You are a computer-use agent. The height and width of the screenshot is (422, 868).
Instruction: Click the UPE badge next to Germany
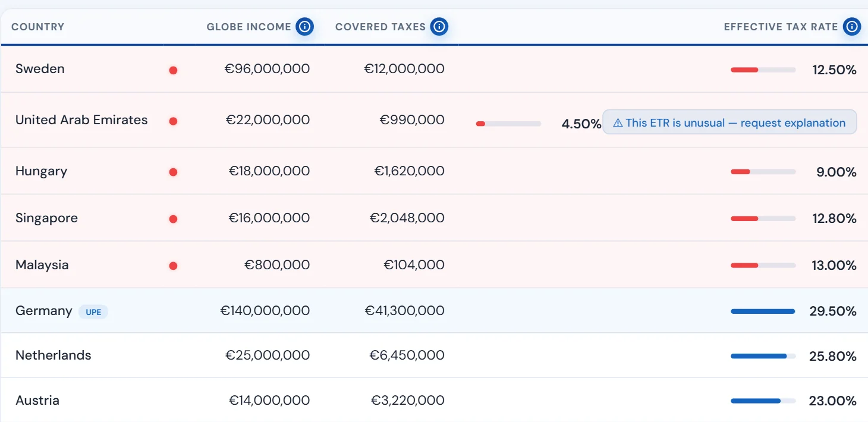(93, 311)
